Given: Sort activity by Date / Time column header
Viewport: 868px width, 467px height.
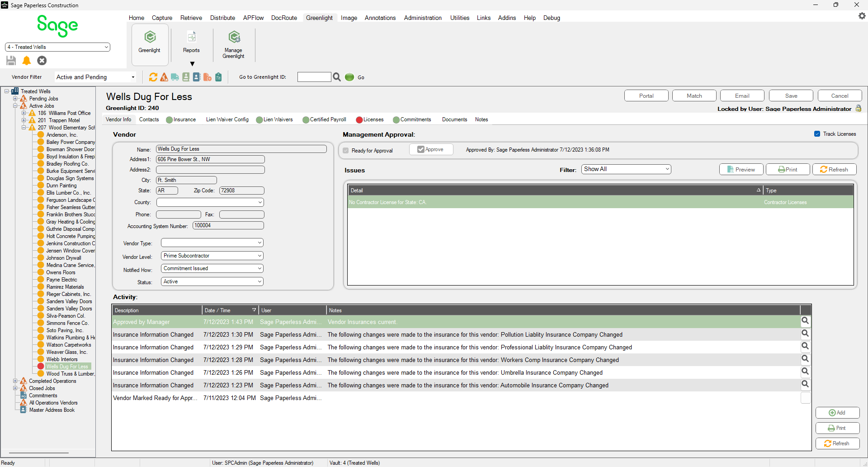Looking at the screenshot, I should coord(230,310).
